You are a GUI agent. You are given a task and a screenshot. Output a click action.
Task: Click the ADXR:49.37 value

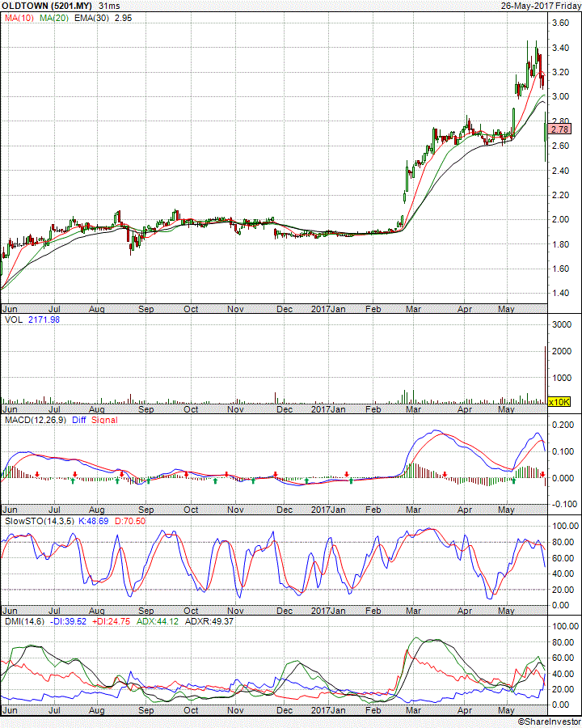(209, 621)
